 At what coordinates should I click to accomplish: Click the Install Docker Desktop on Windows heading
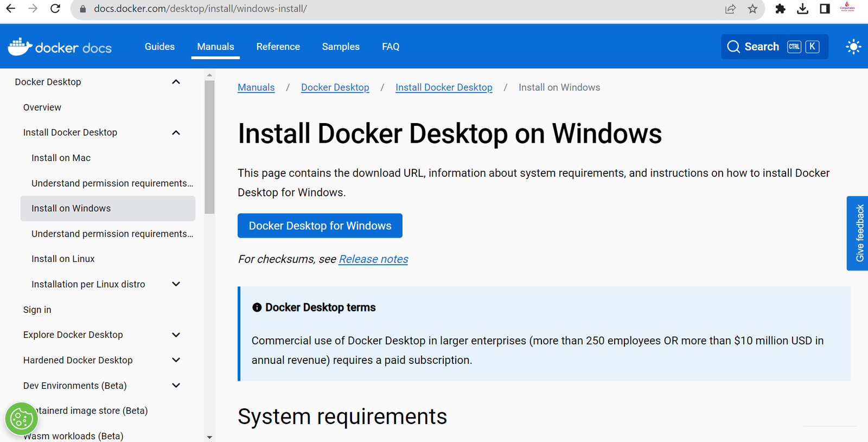click(450, 133)
